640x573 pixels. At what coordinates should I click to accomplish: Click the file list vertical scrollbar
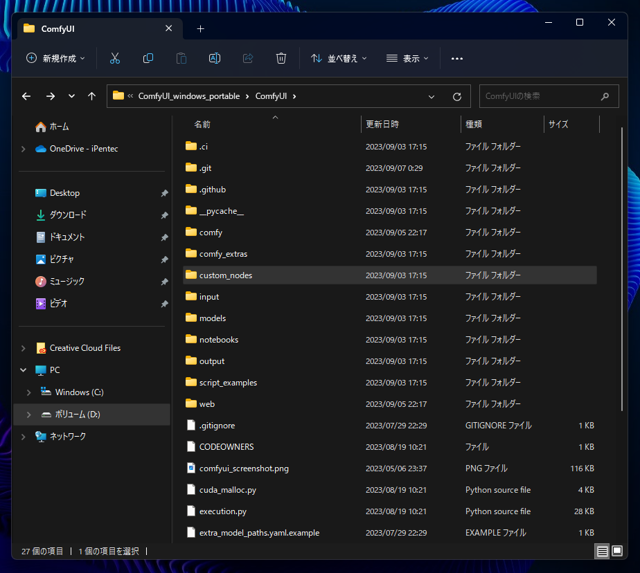[621, 269]
